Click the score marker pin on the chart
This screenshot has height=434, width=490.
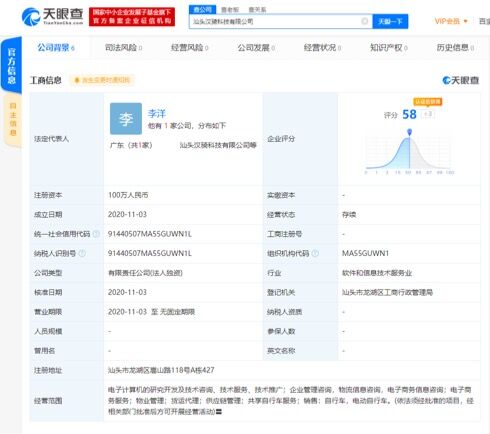pyautogui.click(x=409, y=132)
